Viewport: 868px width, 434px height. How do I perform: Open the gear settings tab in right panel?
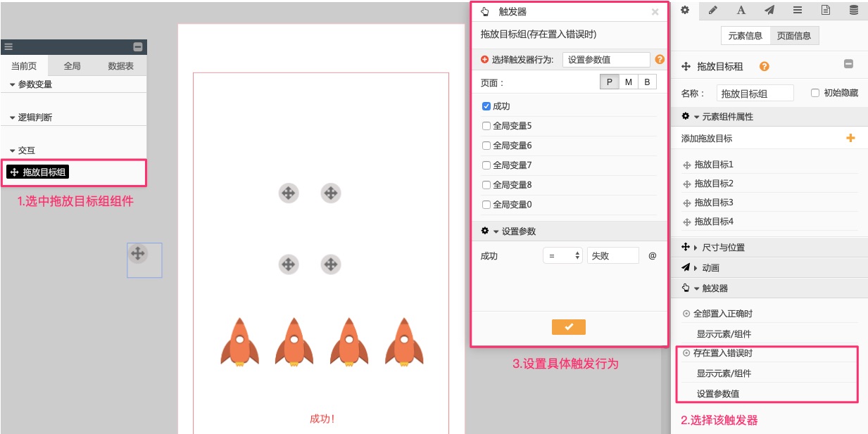[x=686, y=10]
